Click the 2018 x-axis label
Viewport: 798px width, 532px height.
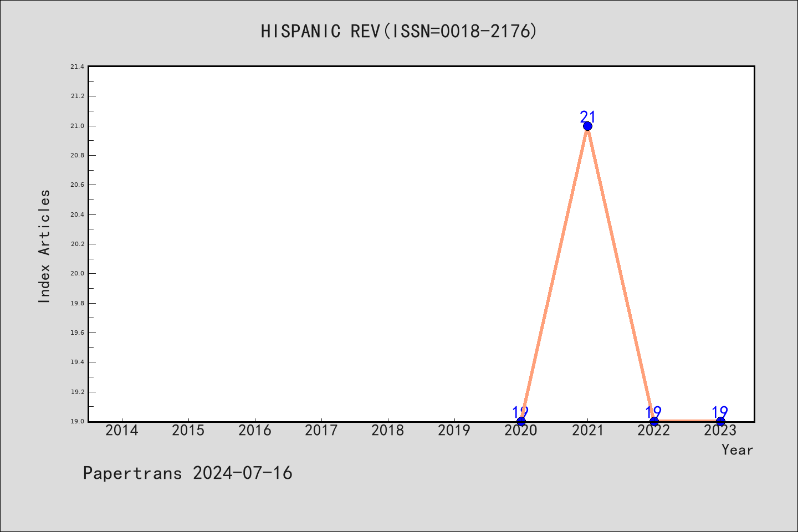pos(388,430)
